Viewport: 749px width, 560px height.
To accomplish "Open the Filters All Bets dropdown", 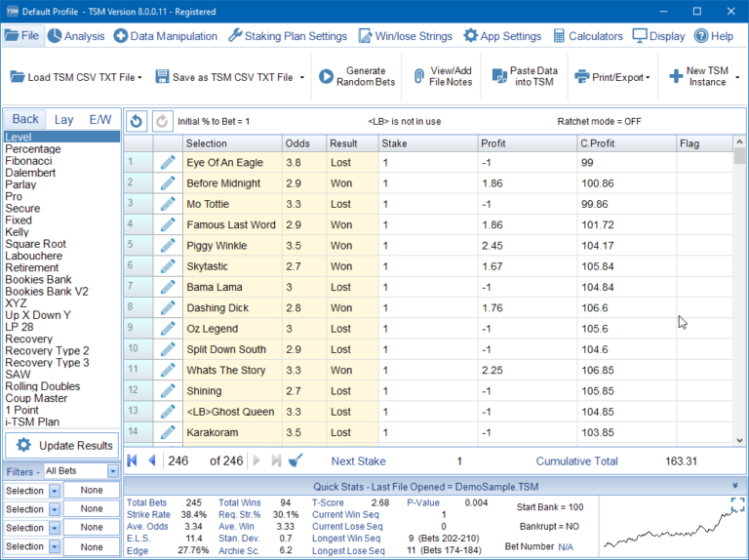I will pos(113,471).
